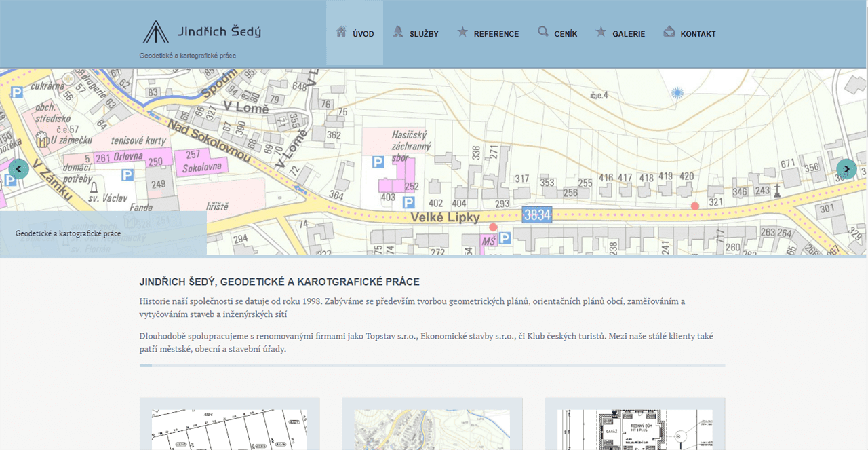Click the star icon beside Reference
Viewport: 868px width, 450px height.
[x=462, y=31]
